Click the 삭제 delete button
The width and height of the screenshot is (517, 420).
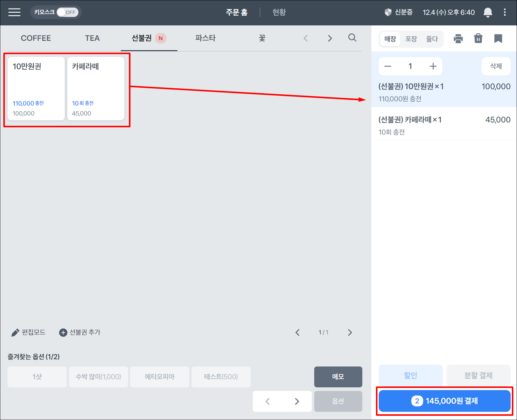click(x=496, y=66)
